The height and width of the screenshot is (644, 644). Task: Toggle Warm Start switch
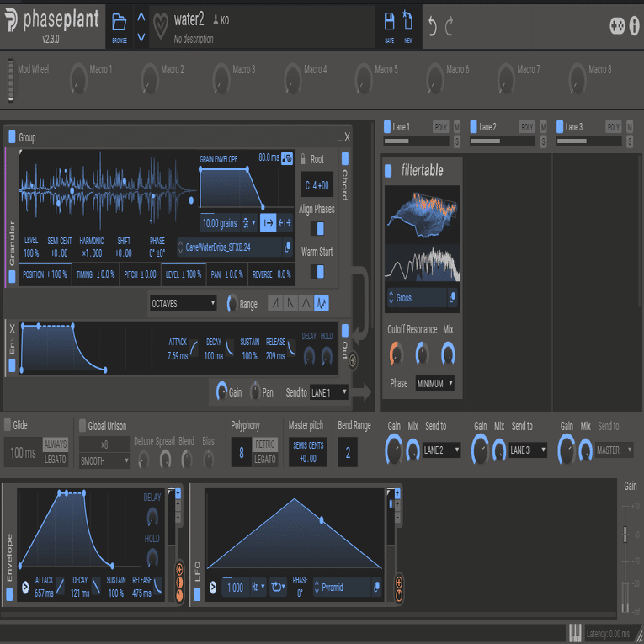[x=317, y=271]
